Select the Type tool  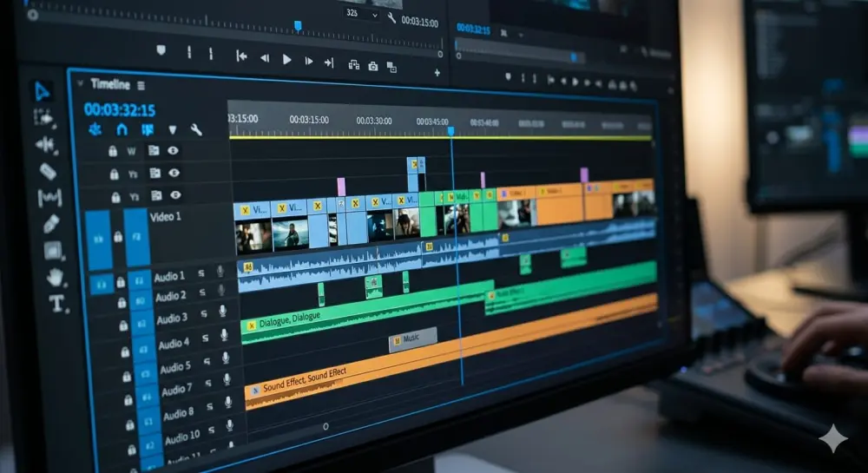[57, 304]
